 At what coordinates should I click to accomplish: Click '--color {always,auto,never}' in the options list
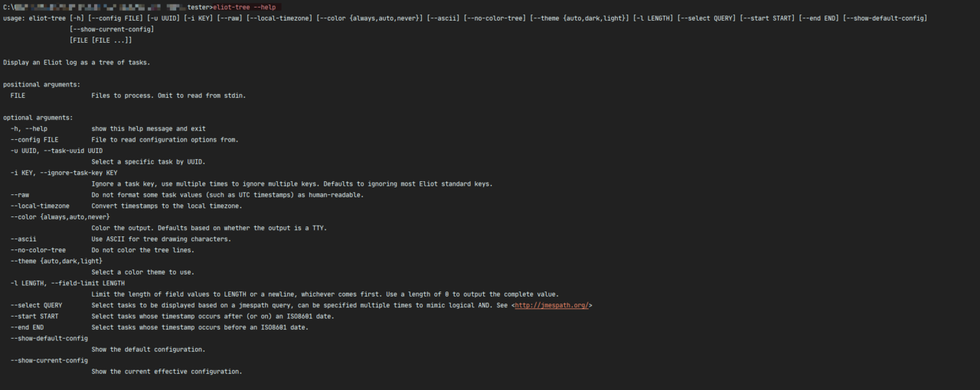tap(60, 217)
